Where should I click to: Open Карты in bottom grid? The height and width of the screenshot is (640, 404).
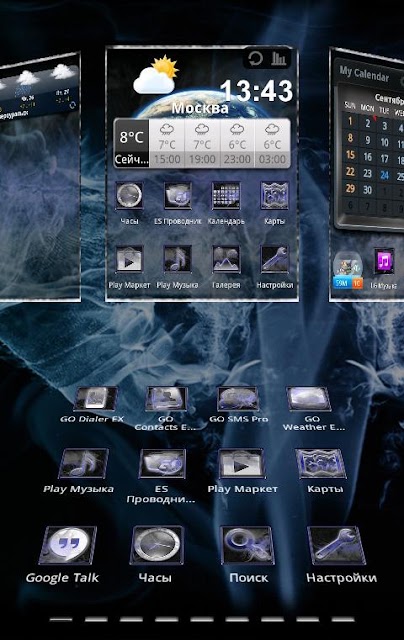321,464
